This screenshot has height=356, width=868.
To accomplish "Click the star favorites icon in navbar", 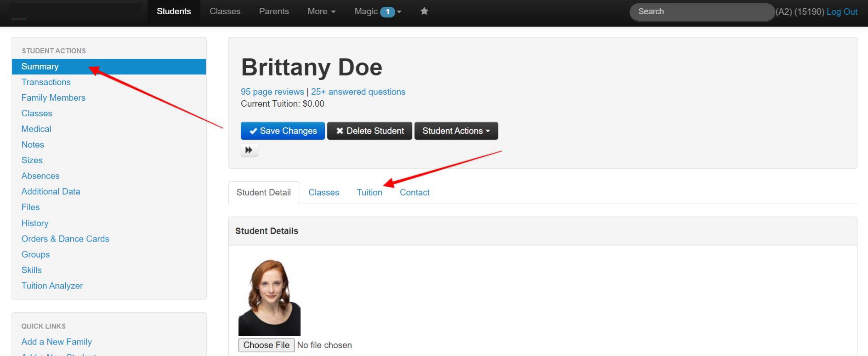I will (x=424, y=11).
